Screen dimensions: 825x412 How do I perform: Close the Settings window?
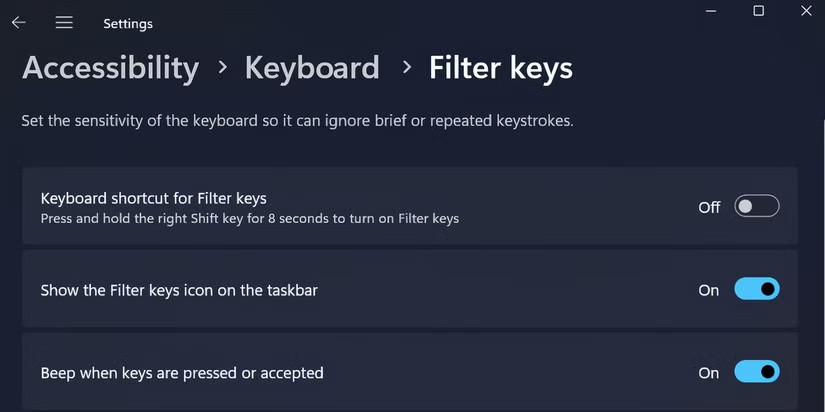coord(806,10)
